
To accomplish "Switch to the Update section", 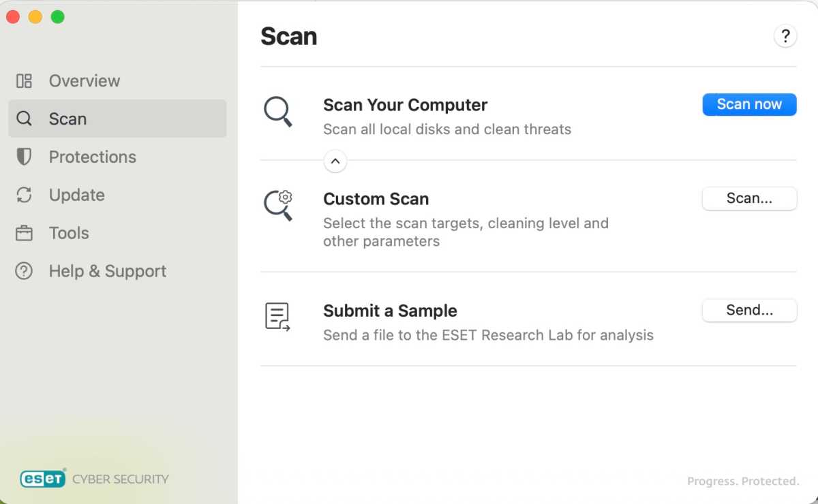I will [x=76, y=195].
